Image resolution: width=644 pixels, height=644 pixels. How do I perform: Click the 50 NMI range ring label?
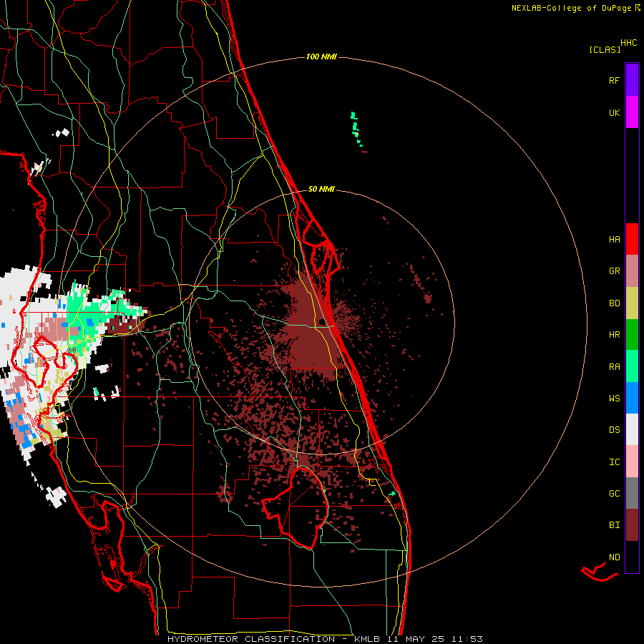click(x=321, y=190)
